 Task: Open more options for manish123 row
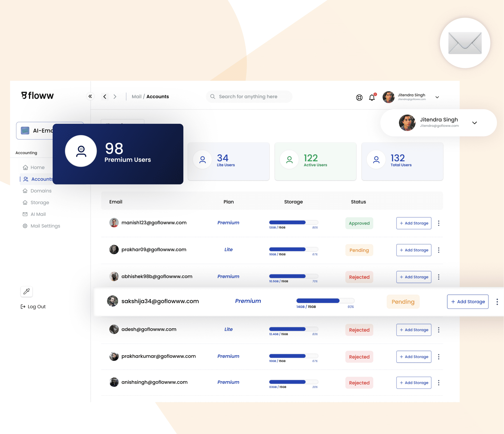pyautogui.click(x=439, y=223)
